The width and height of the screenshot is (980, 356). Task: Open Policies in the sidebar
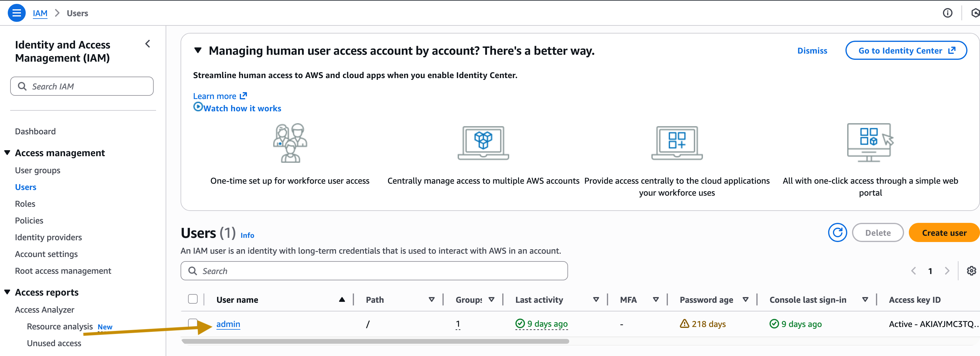29,220
